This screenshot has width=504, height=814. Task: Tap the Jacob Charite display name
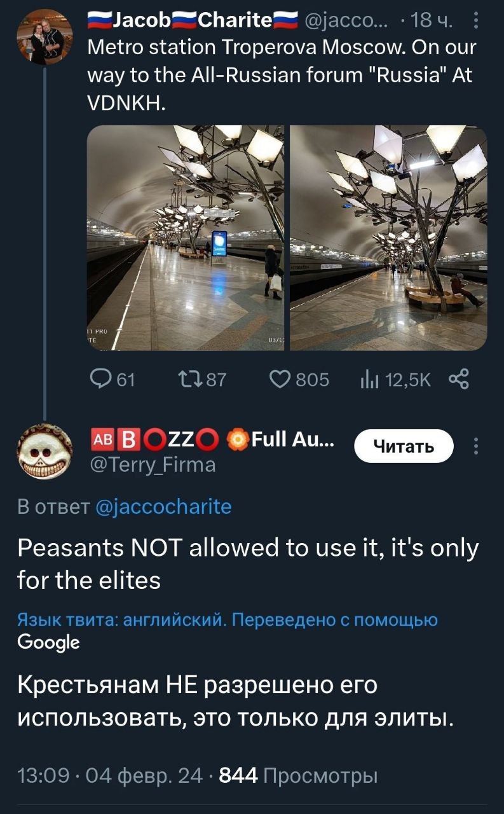click(x=193, y=22)
